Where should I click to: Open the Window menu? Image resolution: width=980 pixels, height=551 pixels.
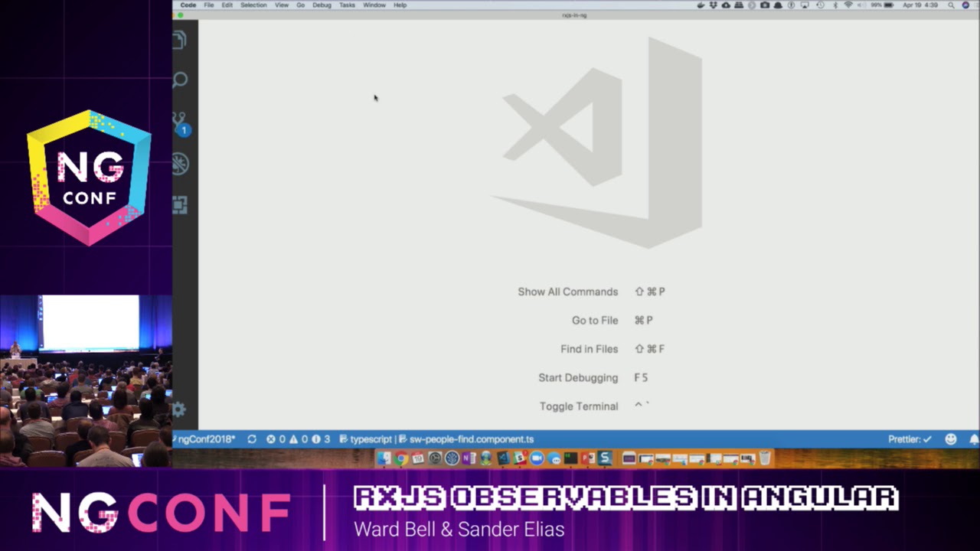(374, 5)
